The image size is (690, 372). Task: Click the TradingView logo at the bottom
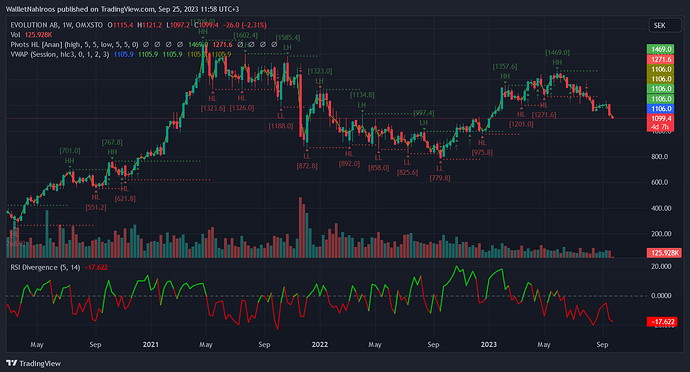coord(34,363)
